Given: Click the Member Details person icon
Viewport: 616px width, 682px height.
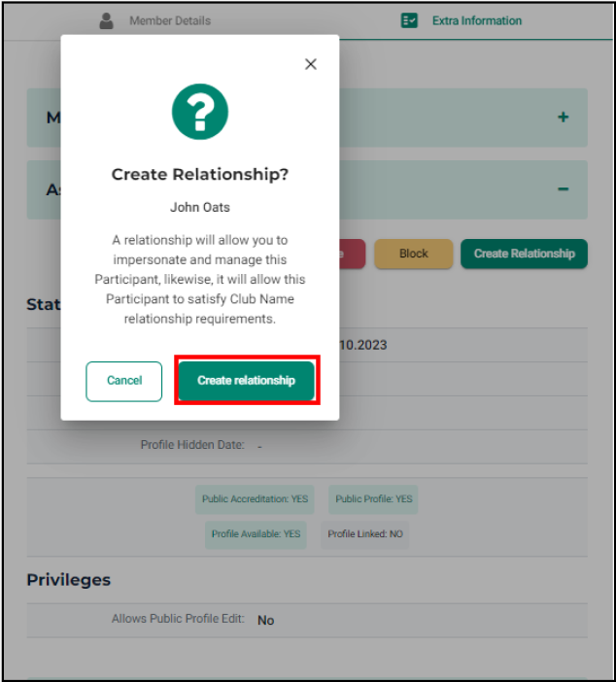Looking at the screenshot, I should (x=106, y=20).
